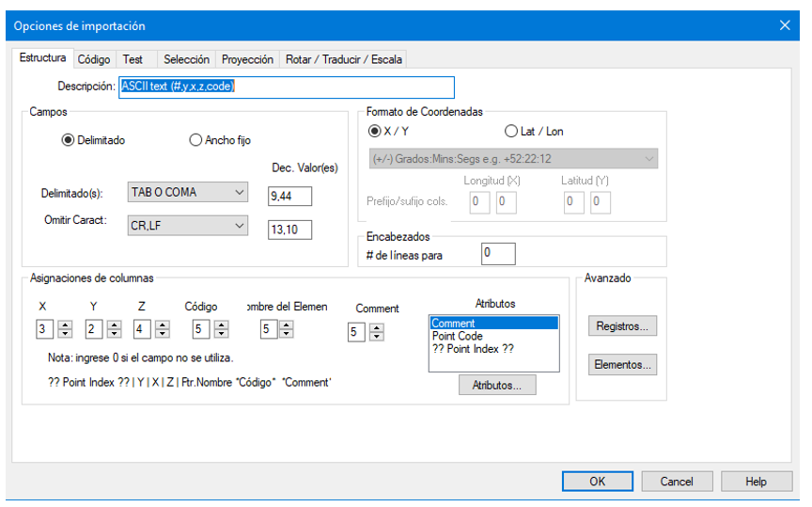Confirm import options with OK
Screen dimensions: 812x507
[x=598, y=481]
